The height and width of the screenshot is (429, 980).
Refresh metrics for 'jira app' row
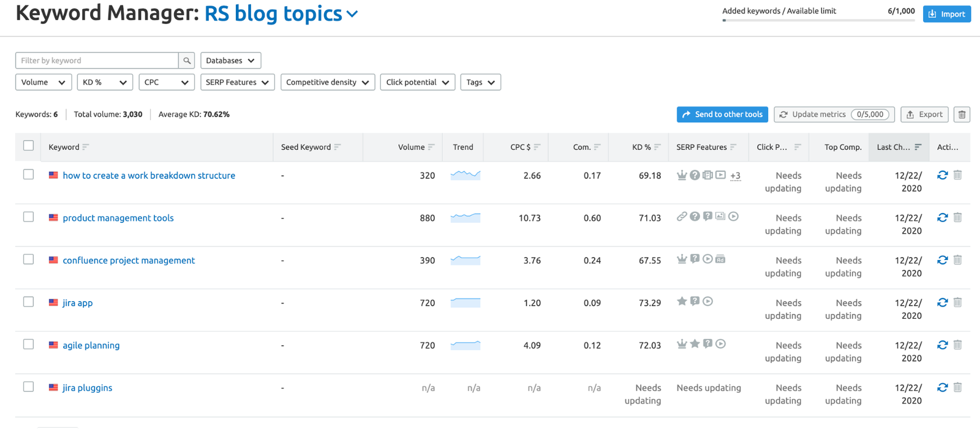[943, 302]
